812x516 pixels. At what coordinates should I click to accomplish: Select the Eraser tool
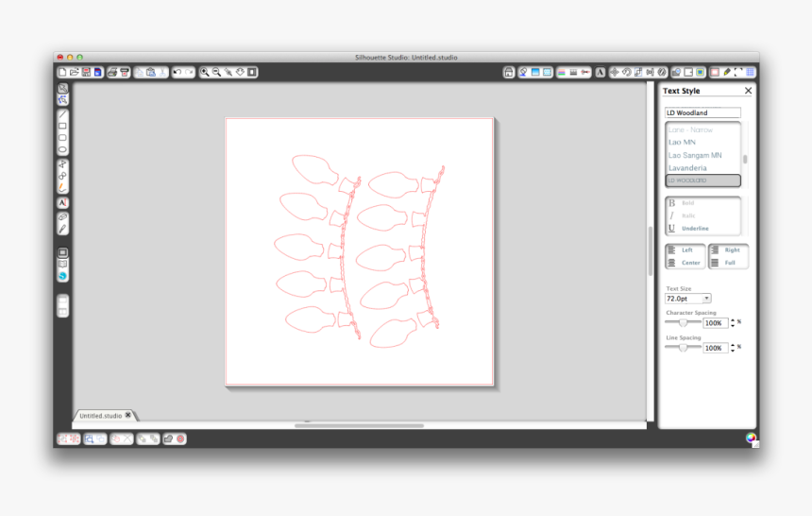tap(62, 216)
